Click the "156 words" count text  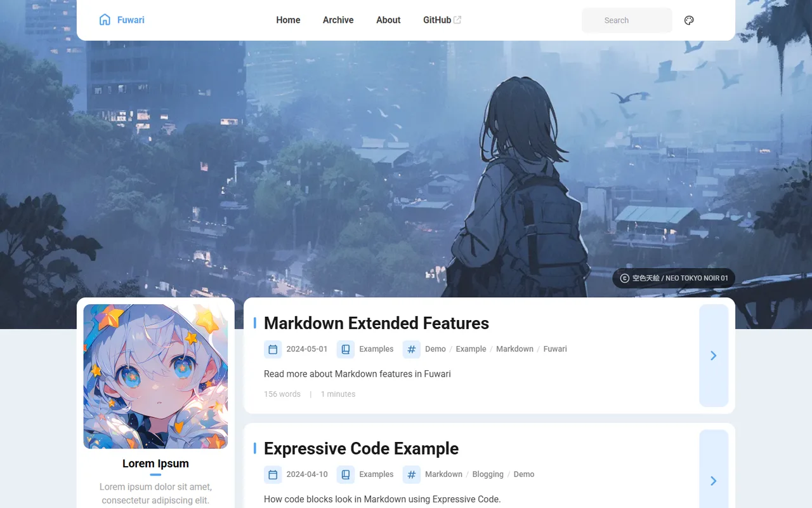pos(282,394)
